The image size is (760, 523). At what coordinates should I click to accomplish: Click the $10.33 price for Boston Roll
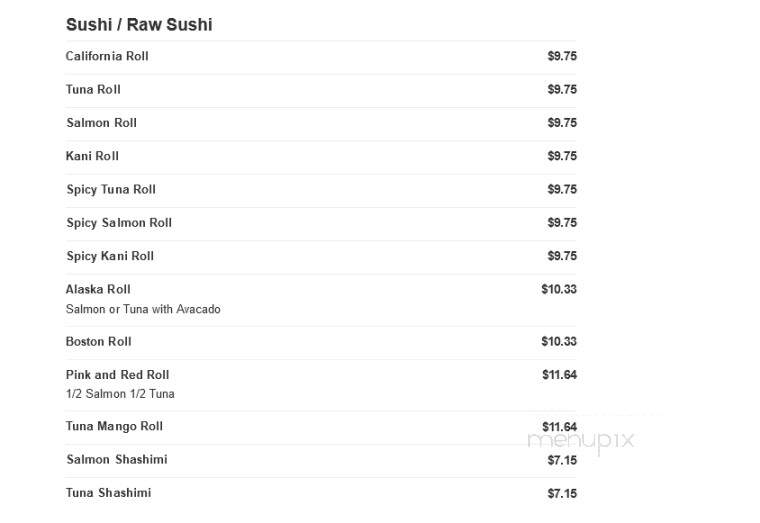[559, 342]
